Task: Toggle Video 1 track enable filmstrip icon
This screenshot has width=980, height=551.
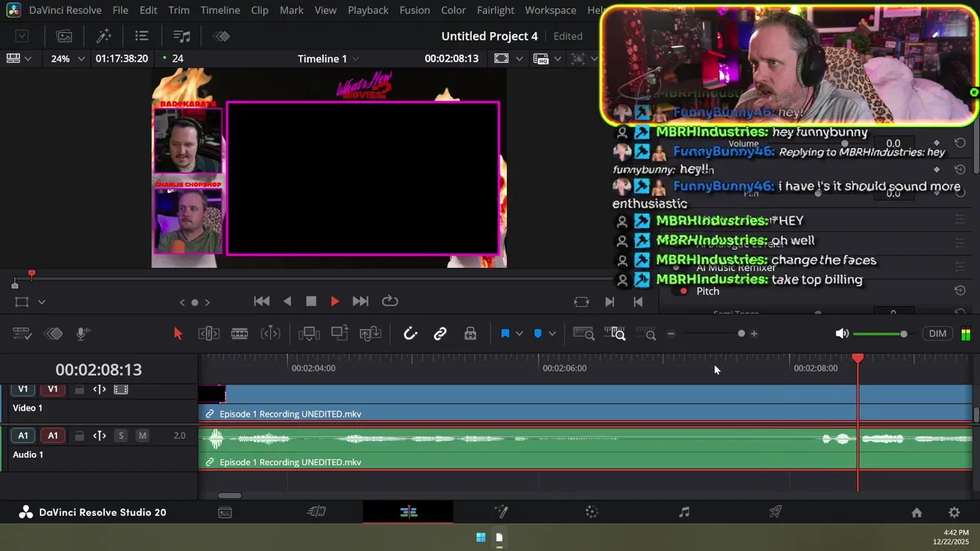Action: coord(120,390)
